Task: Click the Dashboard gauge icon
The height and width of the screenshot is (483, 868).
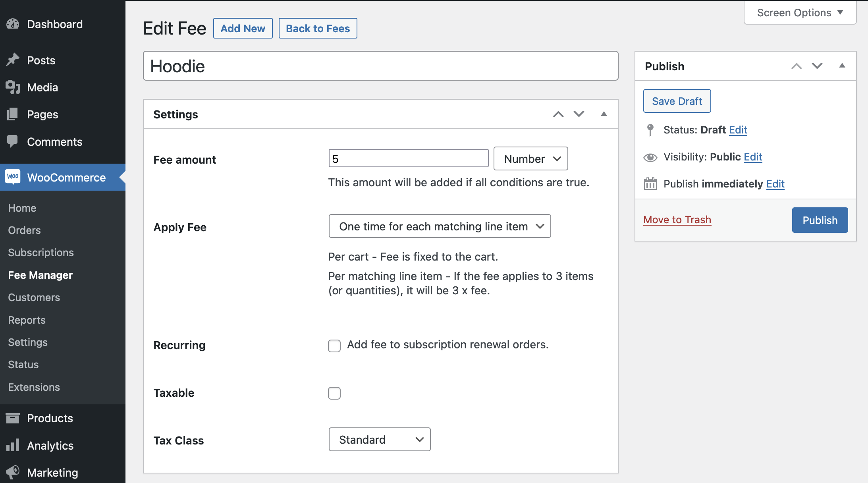Action: tap(13, 24)
